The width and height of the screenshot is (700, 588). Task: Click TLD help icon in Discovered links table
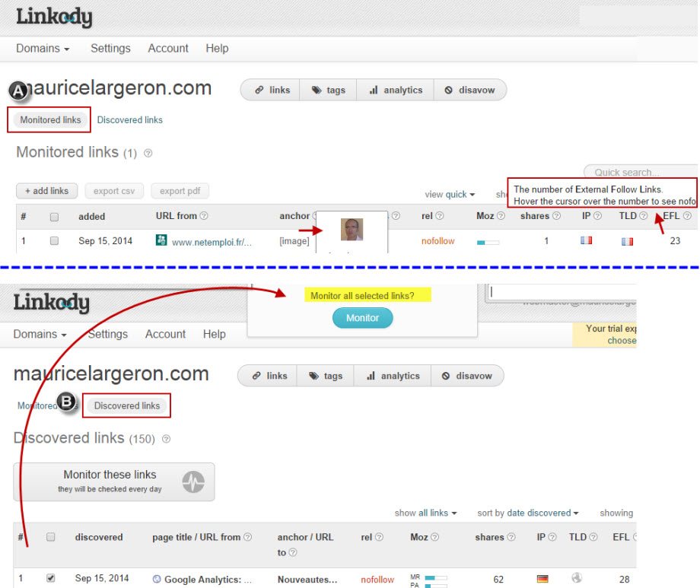(x=593, y=537)
